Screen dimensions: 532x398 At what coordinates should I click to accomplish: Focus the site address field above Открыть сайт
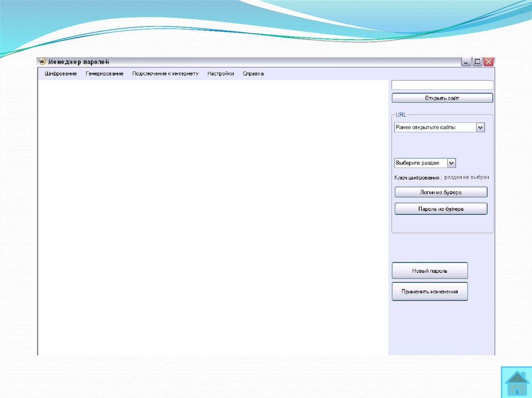point(442,85)
